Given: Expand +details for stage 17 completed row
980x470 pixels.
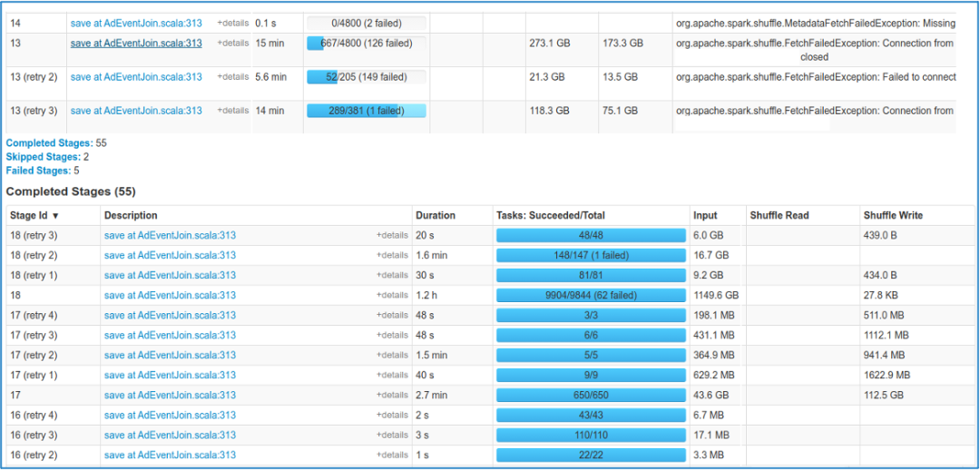Looking at the screenshot, I should (392, 396).
